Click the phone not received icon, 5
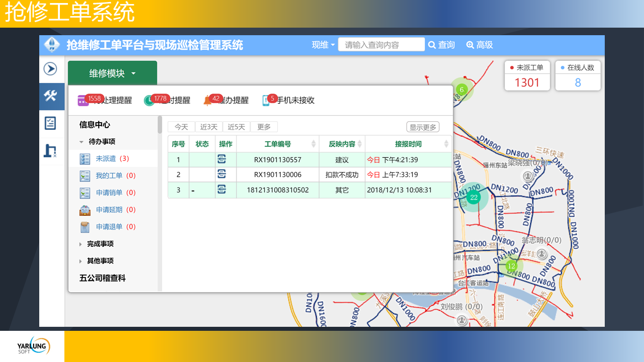Screen dimensions: 644x362 (x=267, y=101)
